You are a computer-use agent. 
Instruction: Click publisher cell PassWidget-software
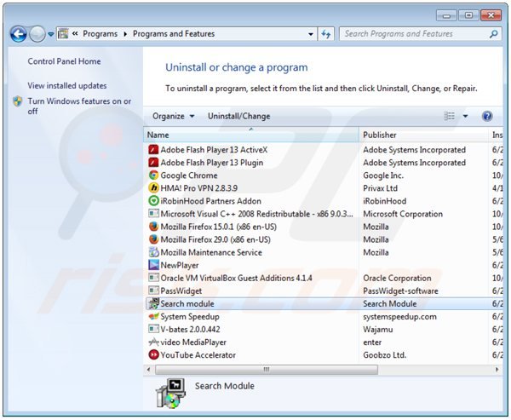pos(401,291)
